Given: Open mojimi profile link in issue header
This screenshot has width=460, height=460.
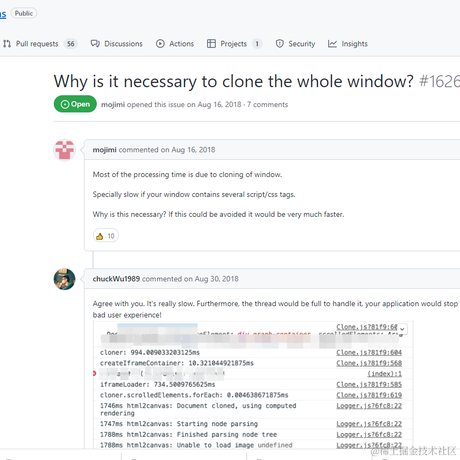Looking at the screenshot, I should [113, 105].
